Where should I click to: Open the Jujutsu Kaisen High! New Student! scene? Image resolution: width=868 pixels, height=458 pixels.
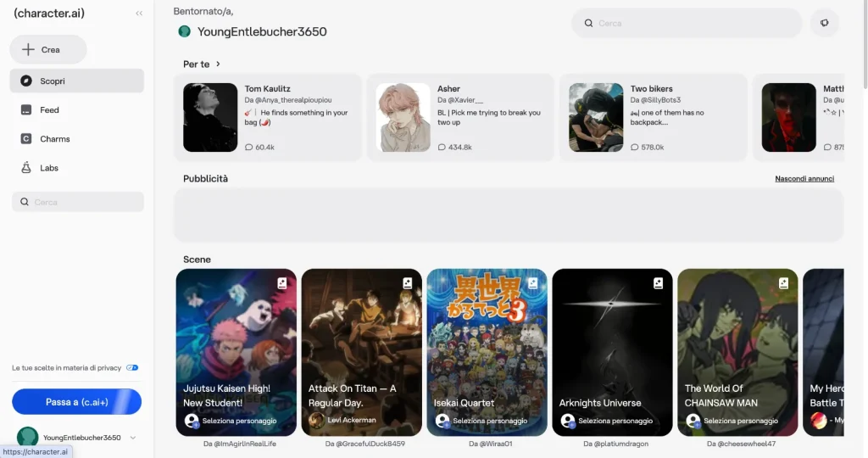pos(236,352)
